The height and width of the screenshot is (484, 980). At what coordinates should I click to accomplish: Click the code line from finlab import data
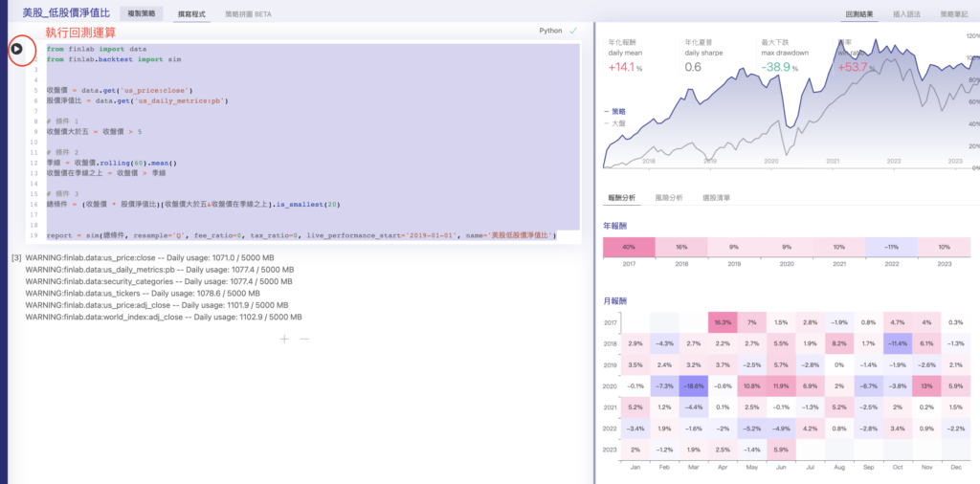pos(97,48)
